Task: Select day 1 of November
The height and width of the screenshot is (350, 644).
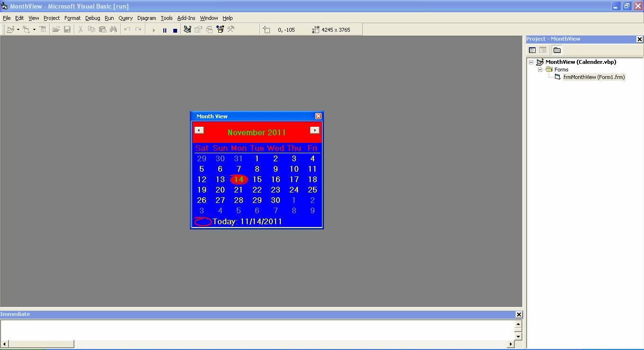Action: coord(257,158)
